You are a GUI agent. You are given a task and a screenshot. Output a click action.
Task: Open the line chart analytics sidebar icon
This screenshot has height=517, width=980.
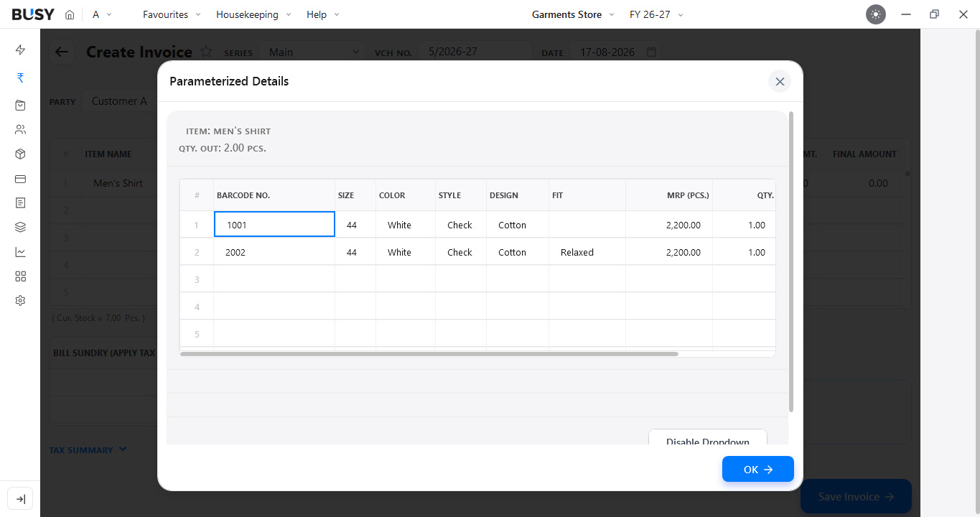pos(20,252)
